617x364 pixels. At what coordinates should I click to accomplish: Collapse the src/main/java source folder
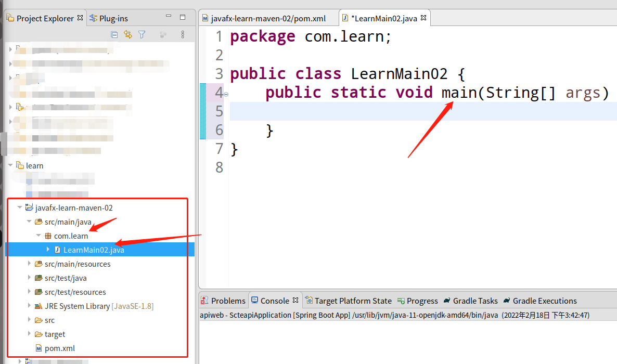29,221
